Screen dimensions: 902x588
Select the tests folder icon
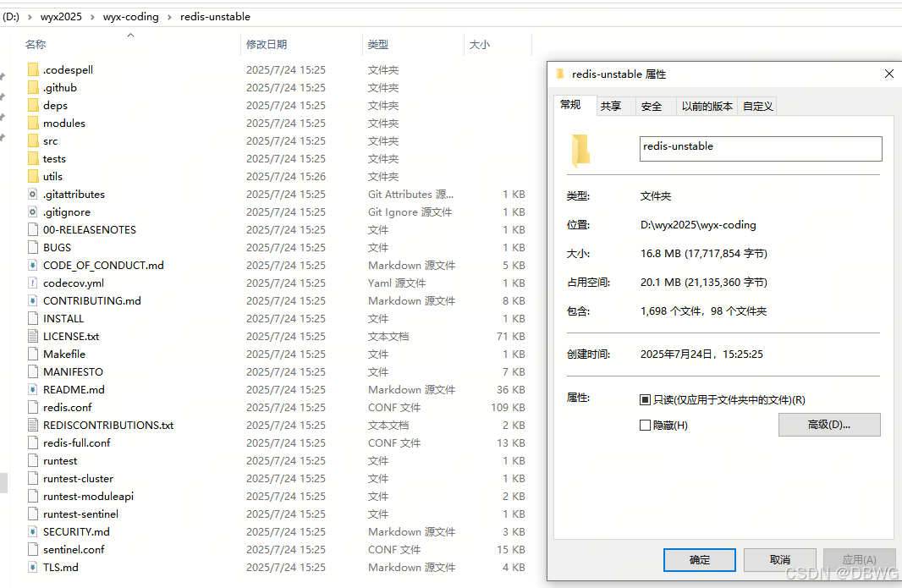[x=33, y=159]
